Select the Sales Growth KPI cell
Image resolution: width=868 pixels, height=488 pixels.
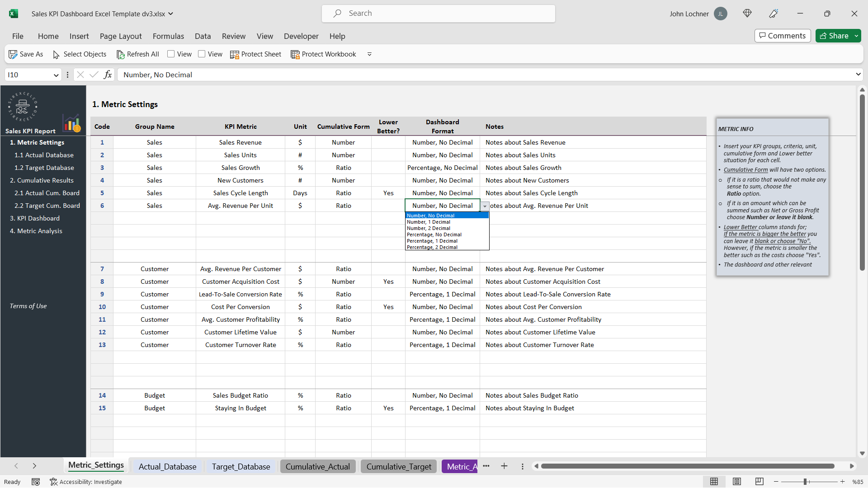coord(241,168)
